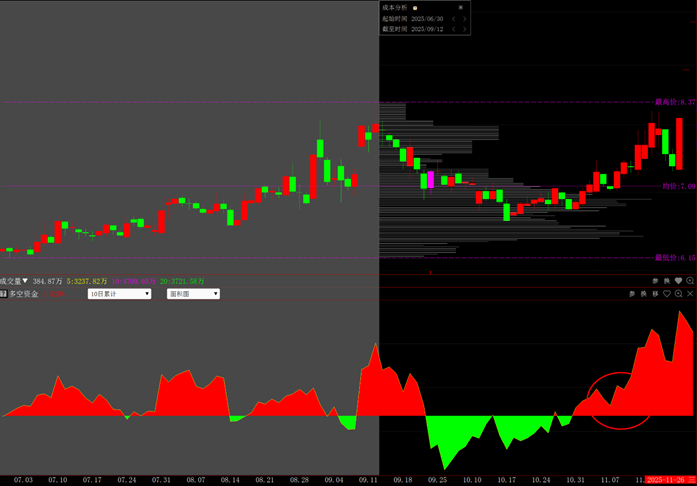Click the 移 move icon in 多空资金 panel
The width and height of the screenshot is (697, 486).
[x=656, y=294]
